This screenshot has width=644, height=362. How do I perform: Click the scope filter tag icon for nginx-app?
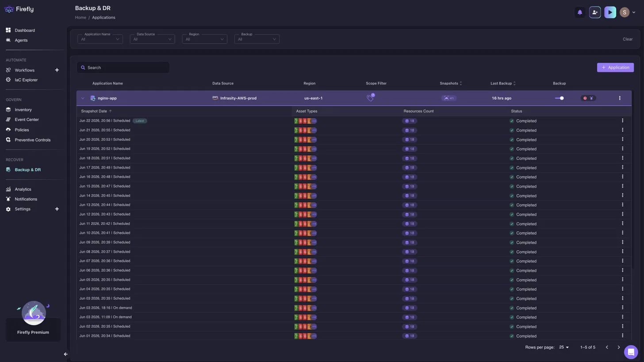point(371,98)
